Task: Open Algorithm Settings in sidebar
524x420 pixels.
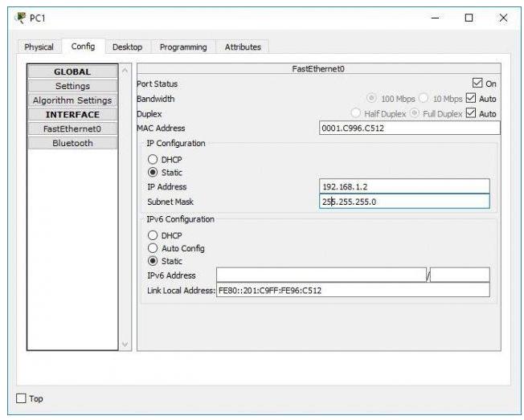Action: [x=72, y=100]
